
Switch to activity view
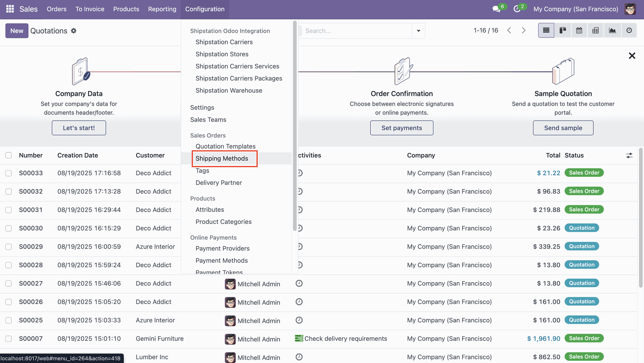pos(629,31)
